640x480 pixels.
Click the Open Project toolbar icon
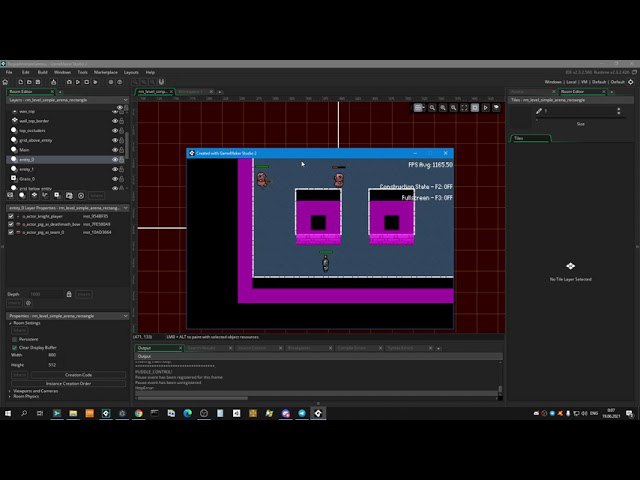click(29, 82)
